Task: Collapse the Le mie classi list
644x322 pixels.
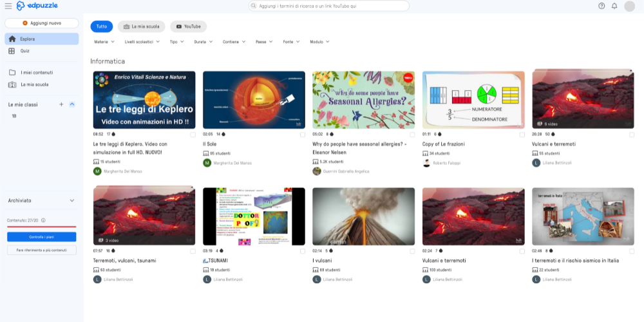Action: (72, 104)
